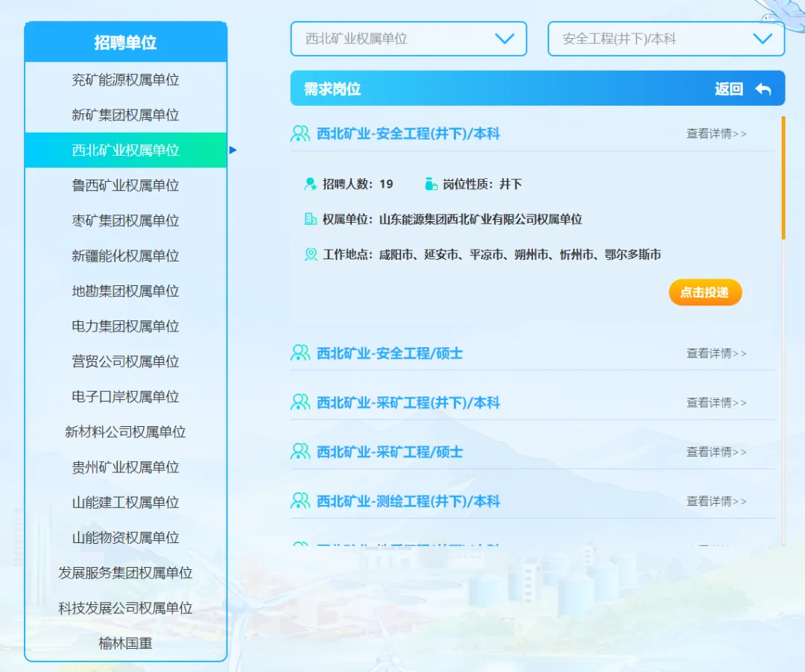This screenshot has width=805, height=672.
Task: Click the 权属单位 building icon
Action: [311, 219]
